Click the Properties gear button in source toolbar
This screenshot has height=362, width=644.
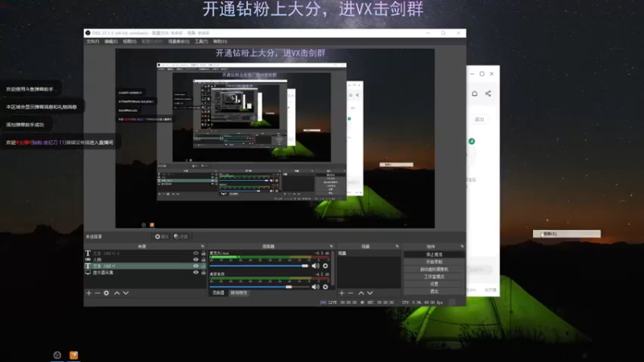point(162,237)
